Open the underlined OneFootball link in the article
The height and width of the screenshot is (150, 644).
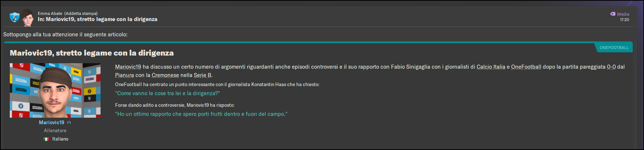click(x=526, y=67)
